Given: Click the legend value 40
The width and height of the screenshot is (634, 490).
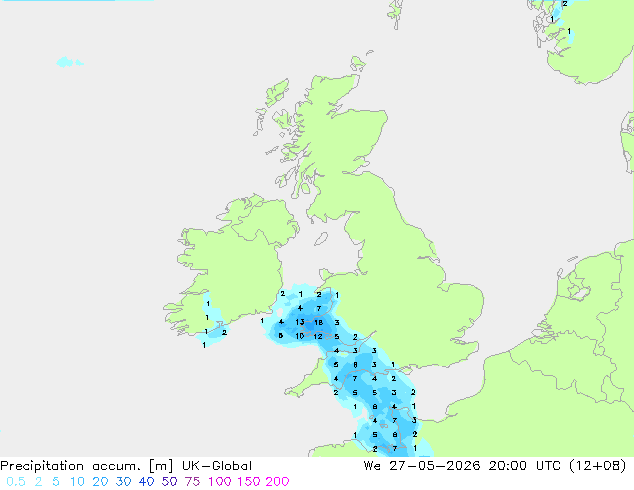Looking at the screenshot, I should coord(146,482).
